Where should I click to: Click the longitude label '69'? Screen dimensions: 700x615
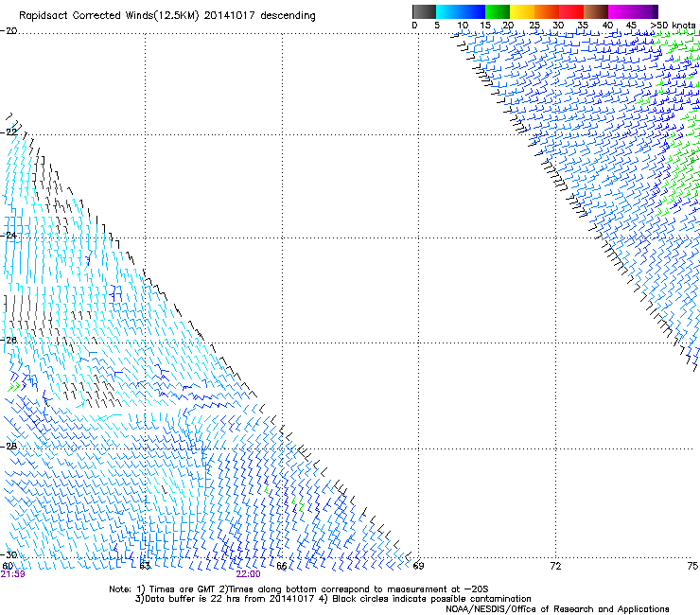418,567
